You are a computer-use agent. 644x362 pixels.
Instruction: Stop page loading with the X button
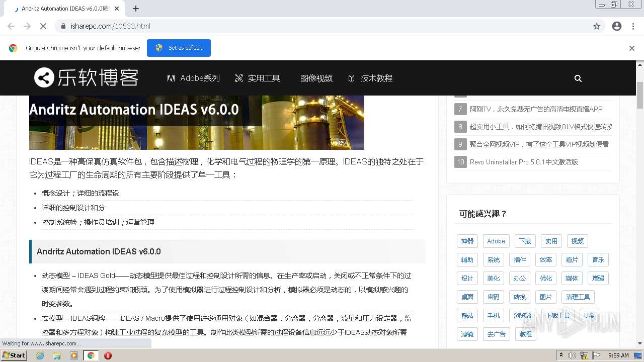pyautogui.click(x=43, y=26)
